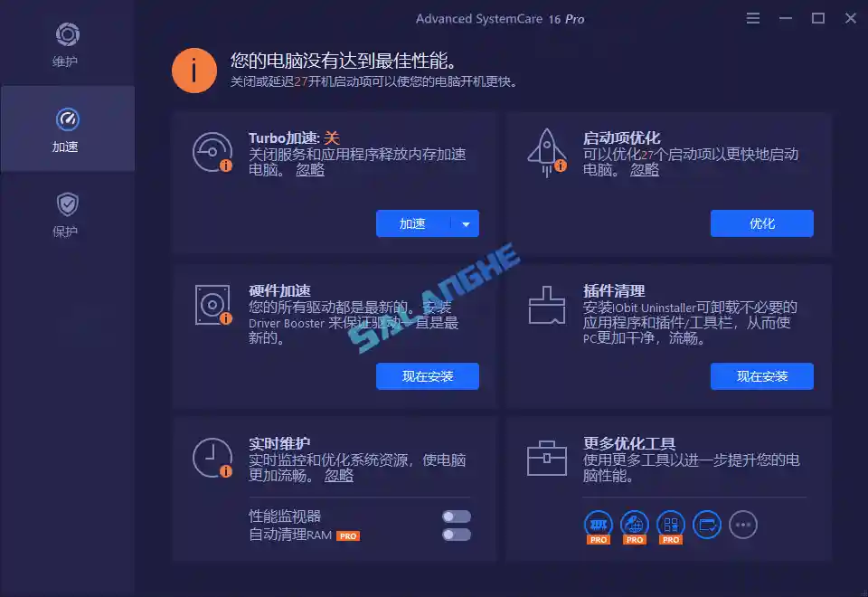Viewport: 868px width, 597px height.
Task: Switch to the 加速 sidebar tab
Action: pyautogui.click(x=65, y=129)
